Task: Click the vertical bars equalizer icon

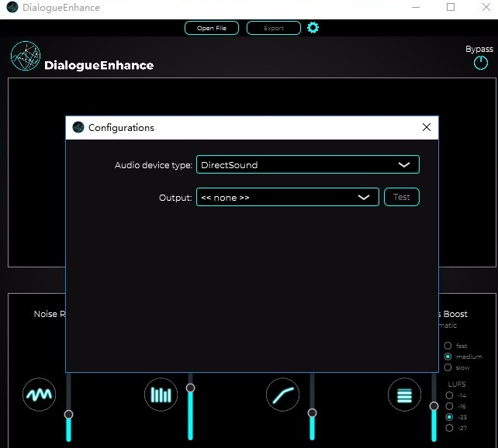Action: (161, 395)
